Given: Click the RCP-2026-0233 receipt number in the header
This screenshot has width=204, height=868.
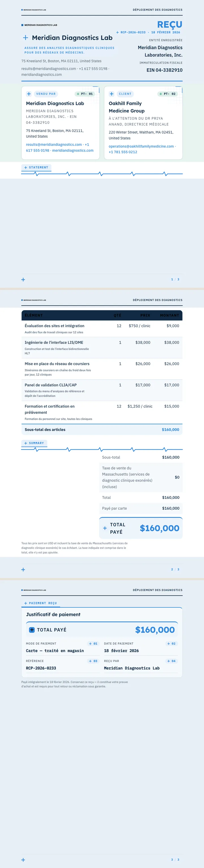Looking at the screenshot, I should pos(133,32).
